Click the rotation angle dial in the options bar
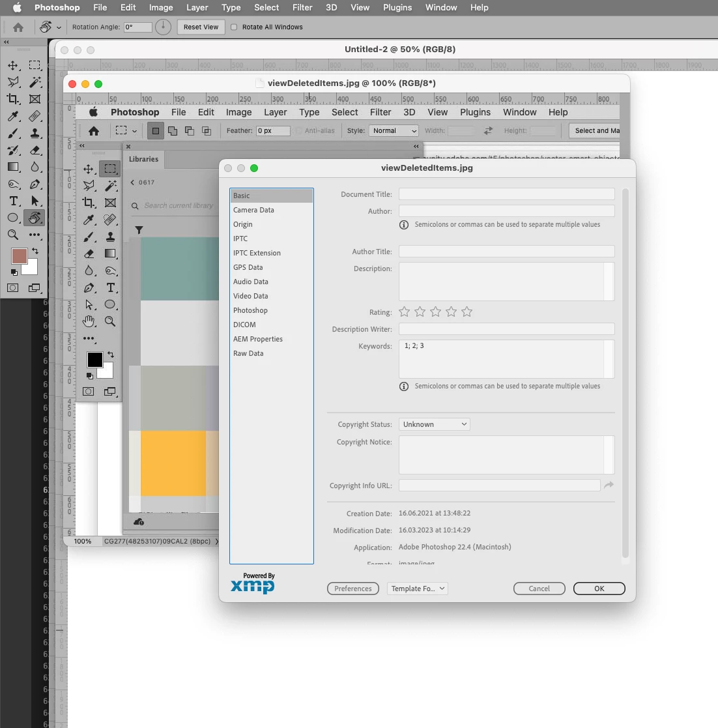Viewport: 718px width, 728px height. click(163, 27)
